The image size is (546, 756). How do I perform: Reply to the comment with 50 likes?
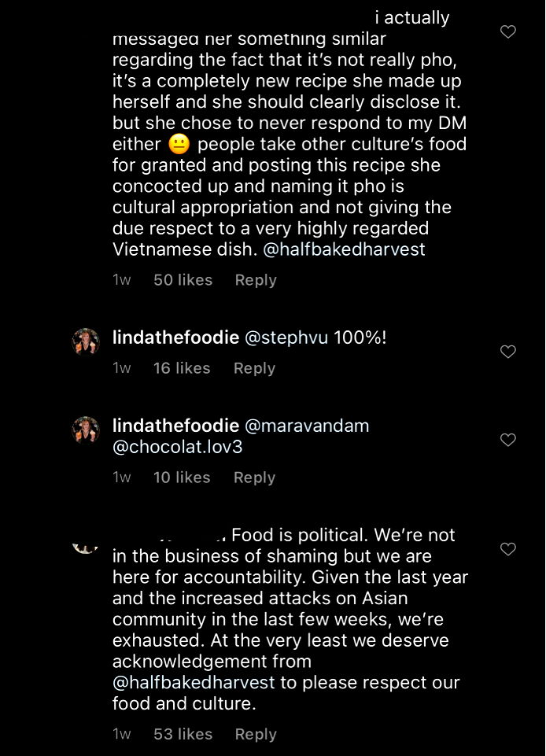[x=256, y=280]
